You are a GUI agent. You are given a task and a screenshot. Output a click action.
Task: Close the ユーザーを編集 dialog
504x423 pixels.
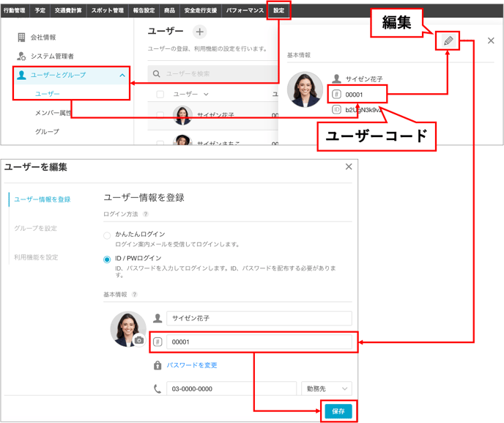349,166
